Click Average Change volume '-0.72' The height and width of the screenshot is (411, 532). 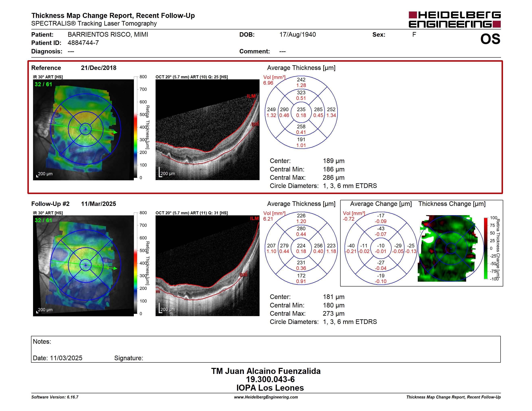click(x=349, y=219)
